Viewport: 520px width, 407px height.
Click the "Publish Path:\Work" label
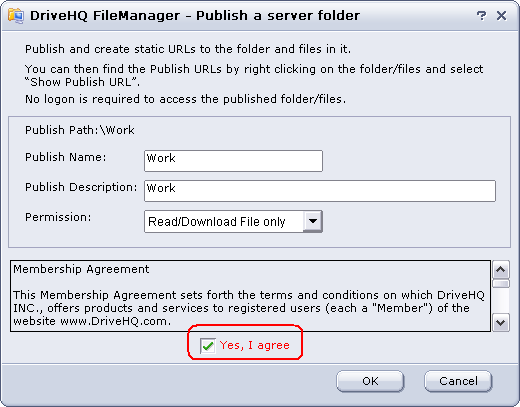pyautogui.click(x=80, y=130)
